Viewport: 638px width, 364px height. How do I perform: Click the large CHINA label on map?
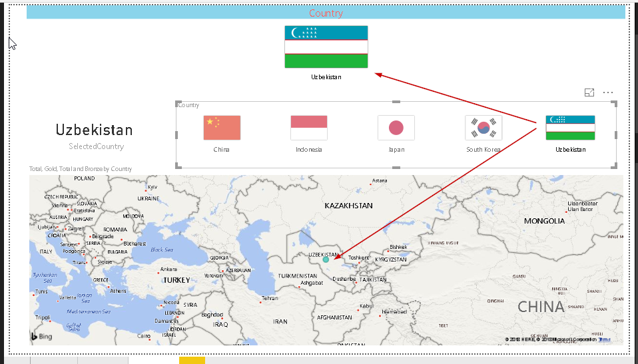541,307
